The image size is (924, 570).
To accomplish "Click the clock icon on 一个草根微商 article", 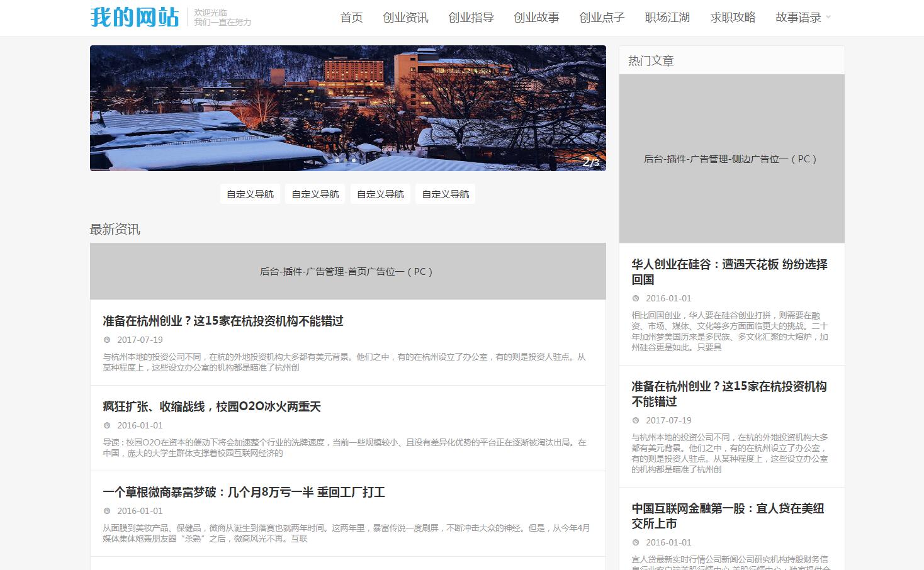I will (x=107, y=511).
